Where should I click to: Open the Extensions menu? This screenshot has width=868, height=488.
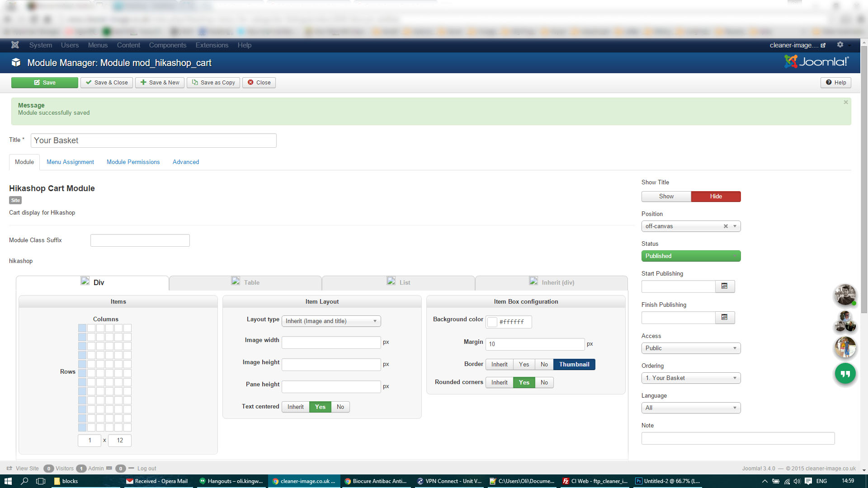[x=212, y=45]
